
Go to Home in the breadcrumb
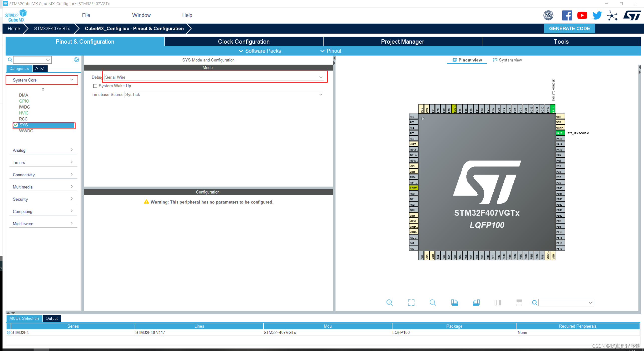[14, 29]
